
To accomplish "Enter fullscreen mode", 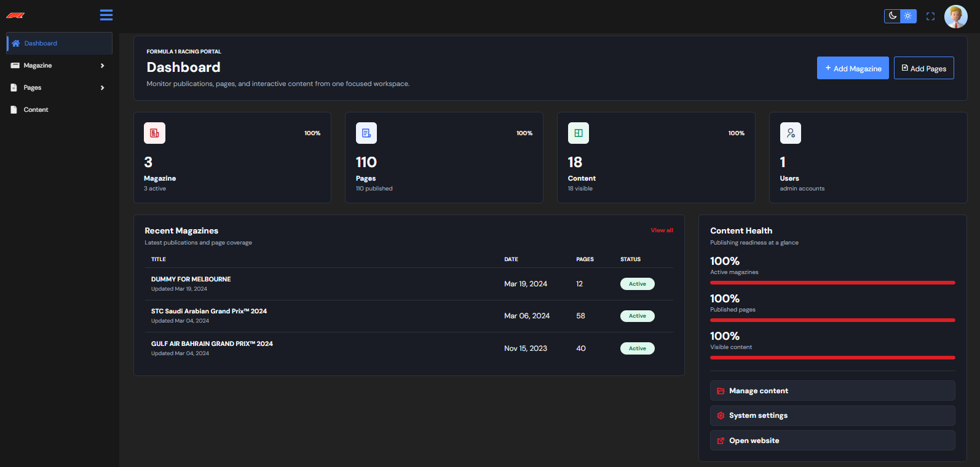I will [930, 17].
